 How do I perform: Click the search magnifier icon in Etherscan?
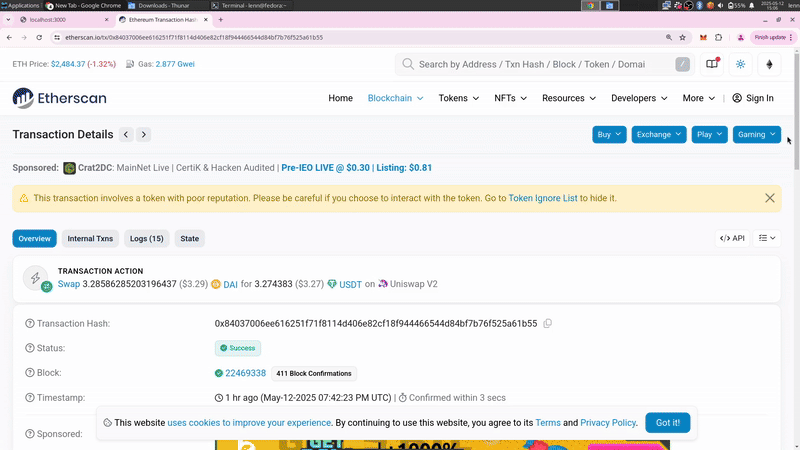point(408,64)
